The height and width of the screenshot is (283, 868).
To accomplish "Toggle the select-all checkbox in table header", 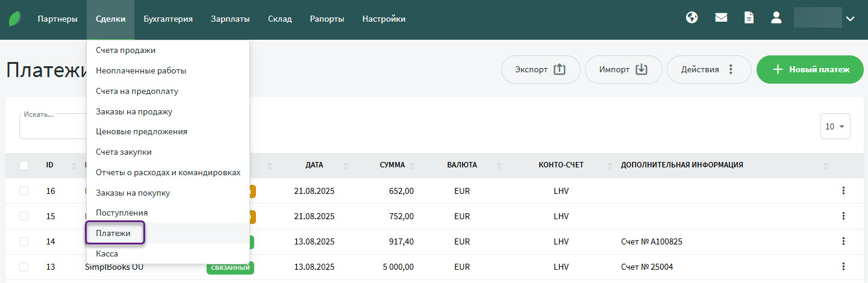I will tap(23, 165).
